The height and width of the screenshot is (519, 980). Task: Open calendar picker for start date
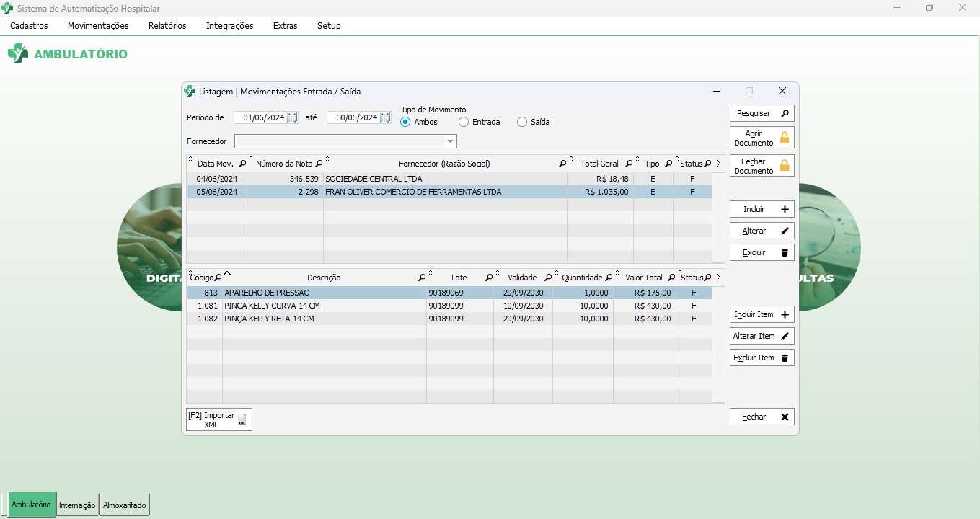coord(292,117)
